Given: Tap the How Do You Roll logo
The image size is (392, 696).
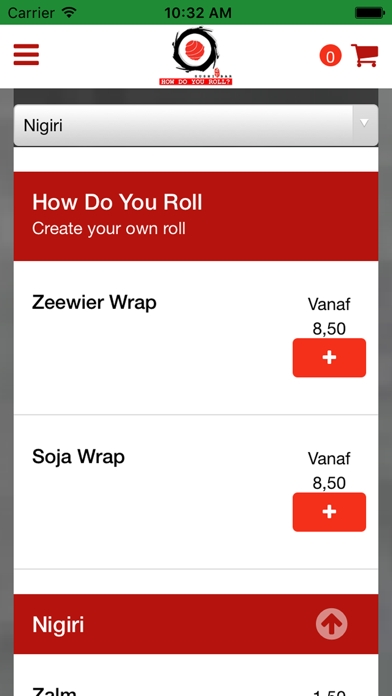Looking at the screenshot, I should (196, 56).
